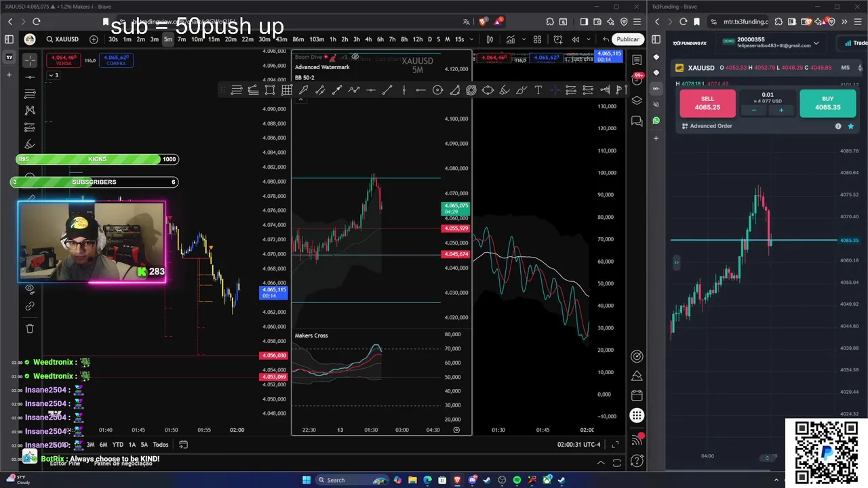Viewport: 868px width, 488px height.
Task: Click the replay rewind icon in top toolbar
Action: point(576,39)
